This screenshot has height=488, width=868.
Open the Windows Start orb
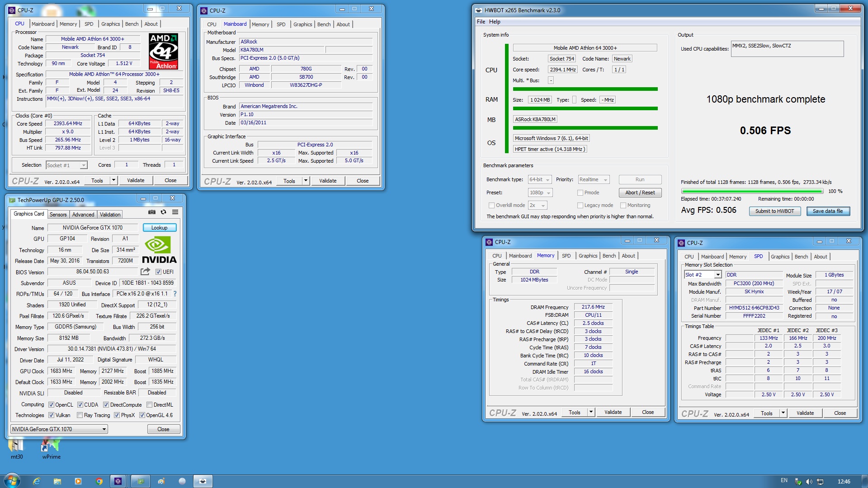pyautogui.click(x=12, y=481)
